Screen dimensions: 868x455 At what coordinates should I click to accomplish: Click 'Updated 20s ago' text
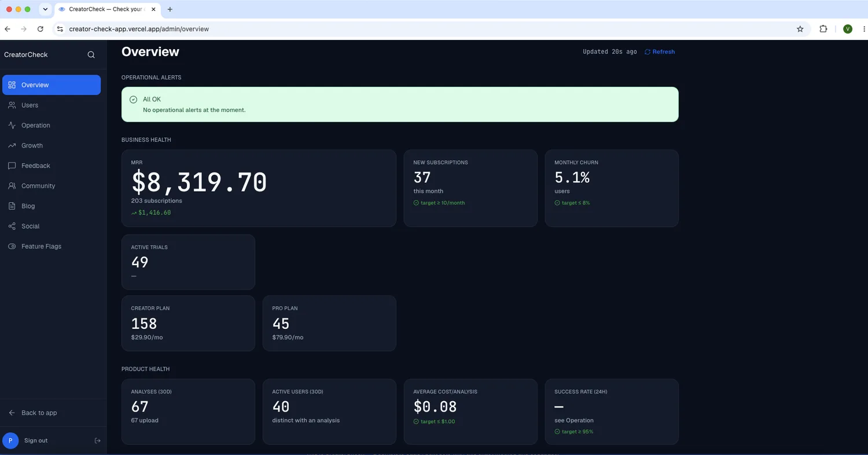[x=610, y=52]
